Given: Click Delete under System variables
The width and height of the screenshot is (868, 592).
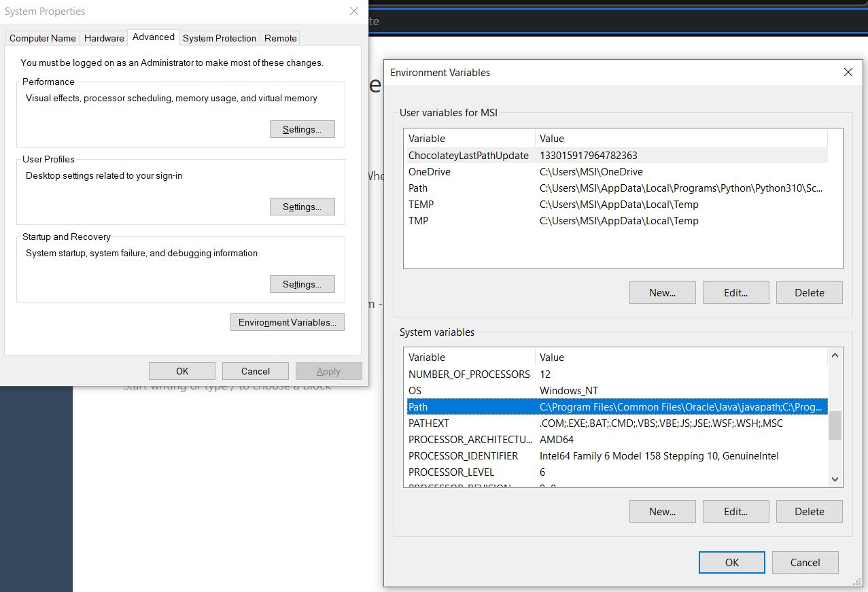Looking at the screenshot, I should (x=810, y=512).
